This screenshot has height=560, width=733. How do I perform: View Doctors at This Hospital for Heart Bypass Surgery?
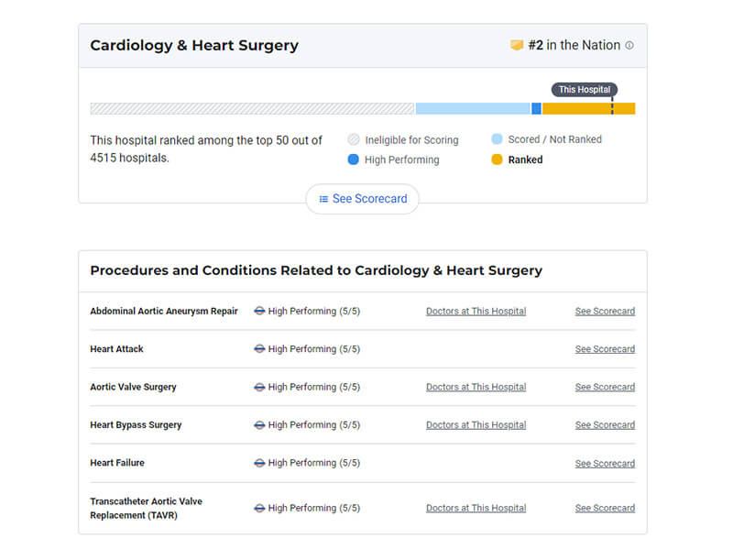(476, 425)
